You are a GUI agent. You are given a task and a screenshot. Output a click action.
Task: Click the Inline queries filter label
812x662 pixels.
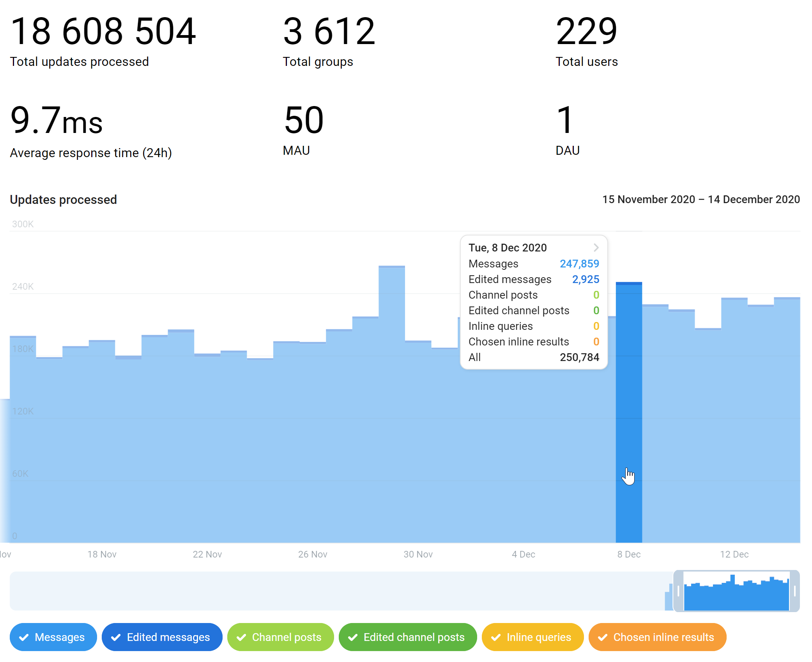click(x=538, y=637)
